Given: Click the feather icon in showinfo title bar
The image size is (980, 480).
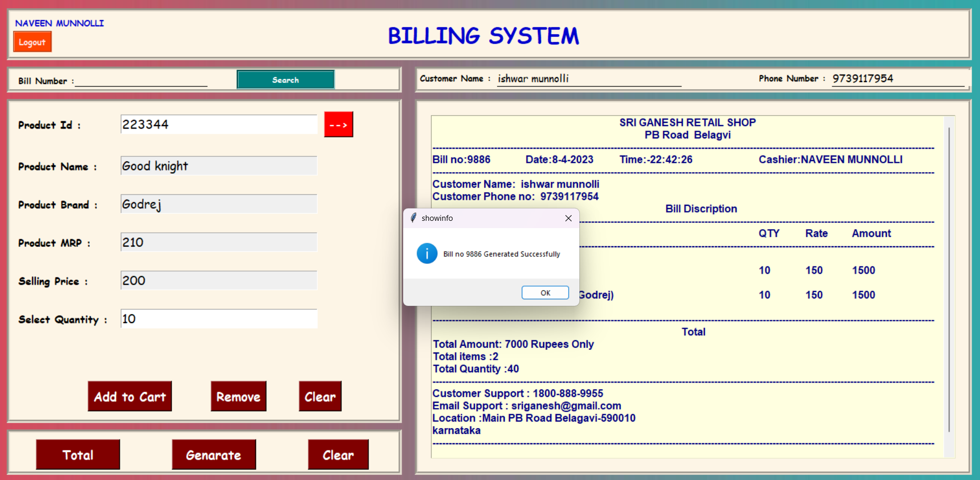Looking at the screenshot, I should pyautogui.click(x=413, y=218).
